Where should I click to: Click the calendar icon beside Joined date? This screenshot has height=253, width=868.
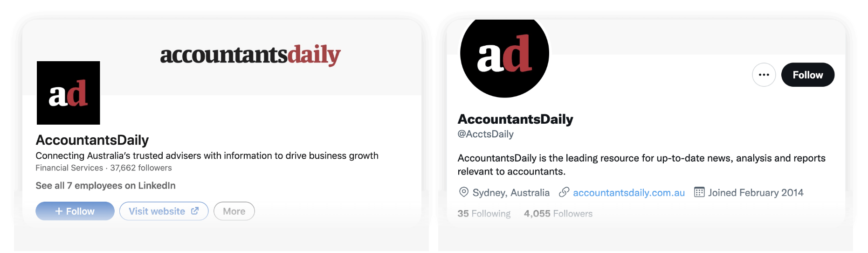pyautogui.click(x=699, y=192)
